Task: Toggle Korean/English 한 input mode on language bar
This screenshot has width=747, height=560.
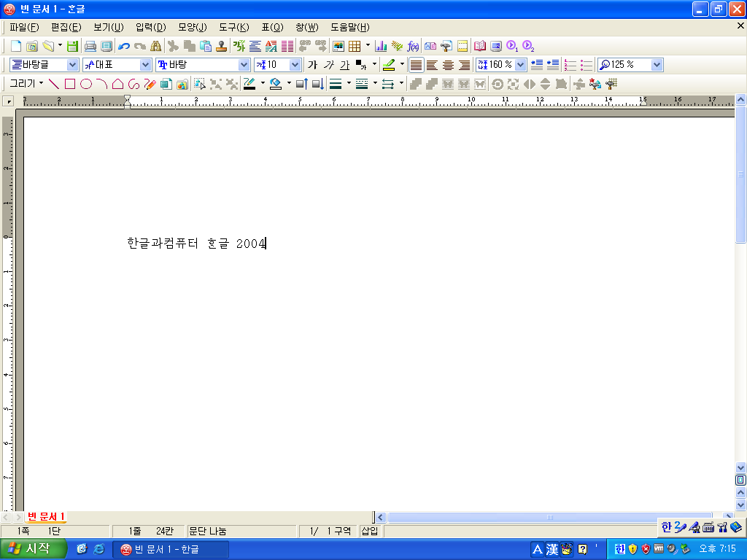Action: point(666,526)
